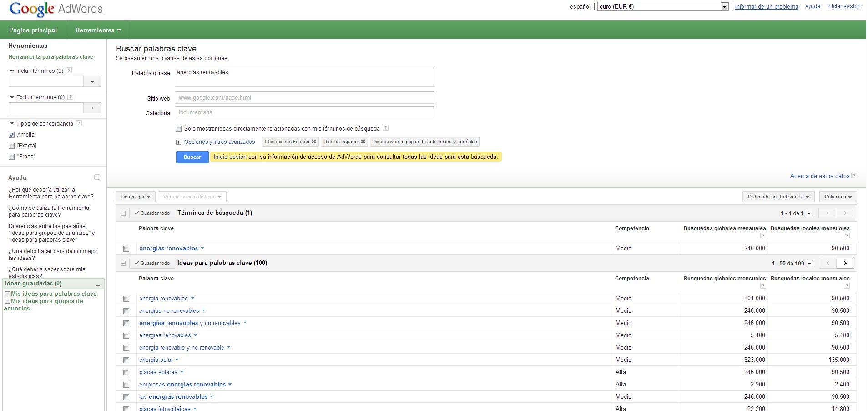Enable the "Frase" match type checkbox
Viewport: 868px width, 411px height.
[12, 157]
